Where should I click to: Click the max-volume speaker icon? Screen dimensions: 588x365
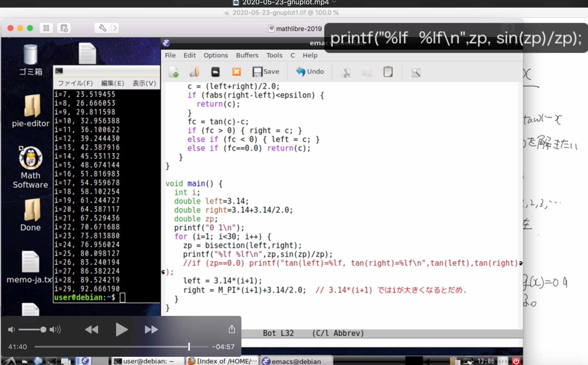coord(55,330)
